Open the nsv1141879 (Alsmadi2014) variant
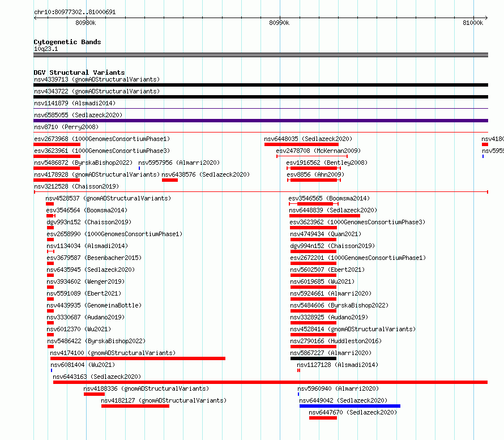This screenshot has width=504, height=440. [x=75, y=103]
